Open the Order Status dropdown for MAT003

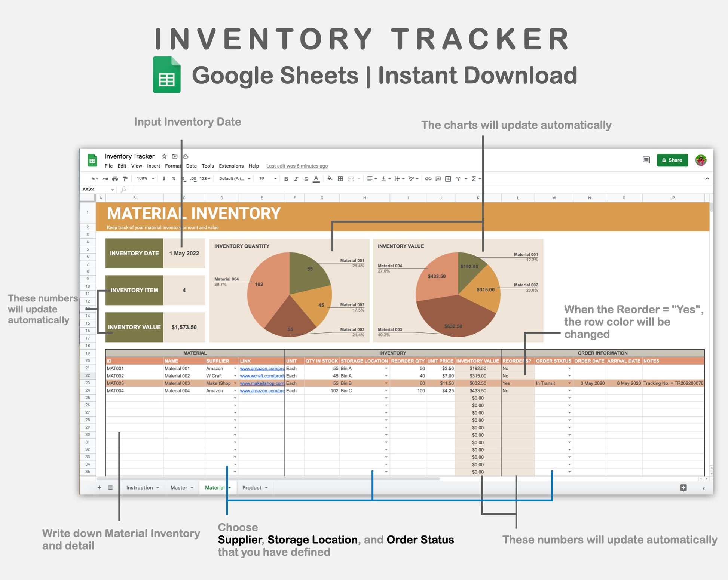[569, 383]
